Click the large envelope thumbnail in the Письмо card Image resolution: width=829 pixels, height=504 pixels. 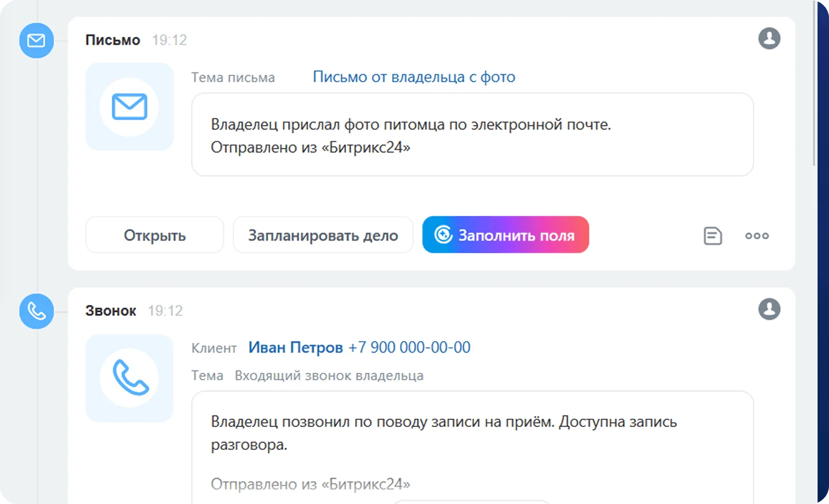pyautogui.click(x=130, y=107)
